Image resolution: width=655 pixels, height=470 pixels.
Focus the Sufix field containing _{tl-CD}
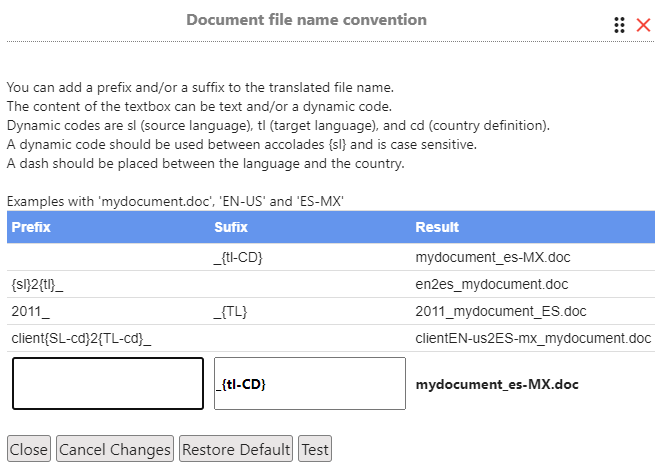(310, 384)
